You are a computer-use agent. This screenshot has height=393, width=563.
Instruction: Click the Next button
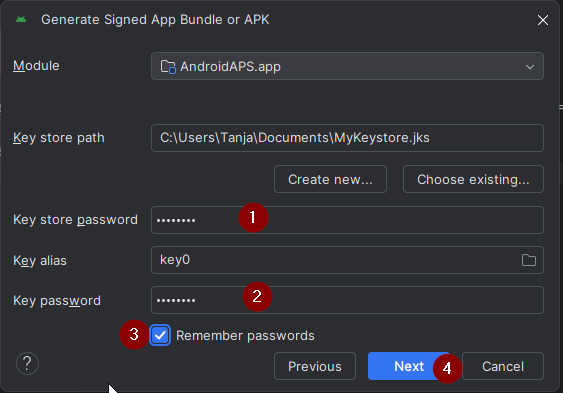409,366
